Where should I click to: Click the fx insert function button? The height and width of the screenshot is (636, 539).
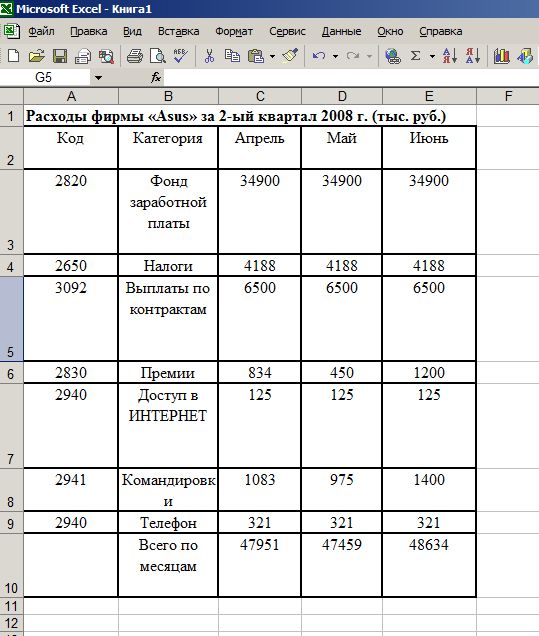[x=156, y=77]
